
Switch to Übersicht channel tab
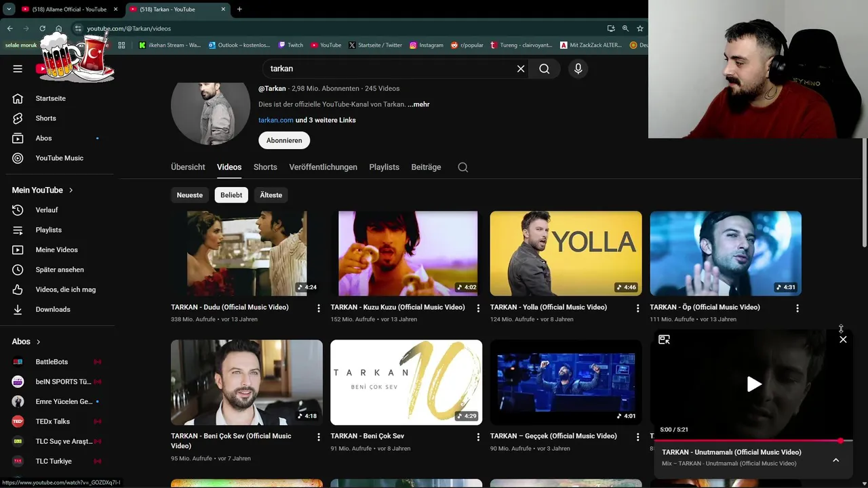point(188,167)
